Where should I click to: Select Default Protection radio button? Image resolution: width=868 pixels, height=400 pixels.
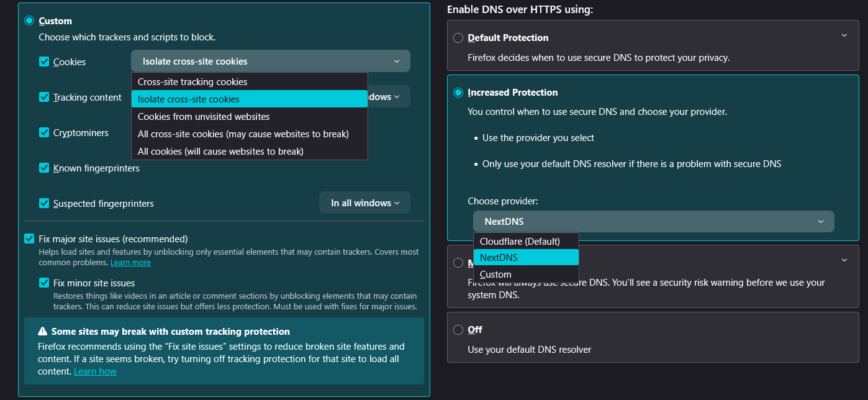(x=458, y=38)
